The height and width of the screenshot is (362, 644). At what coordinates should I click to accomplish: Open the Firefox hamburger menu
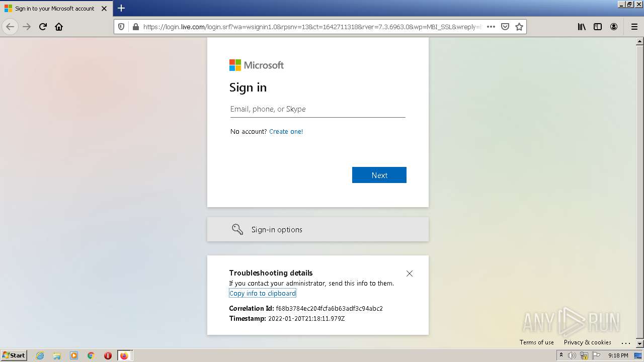pyautogui.click(x=634, y=27)
